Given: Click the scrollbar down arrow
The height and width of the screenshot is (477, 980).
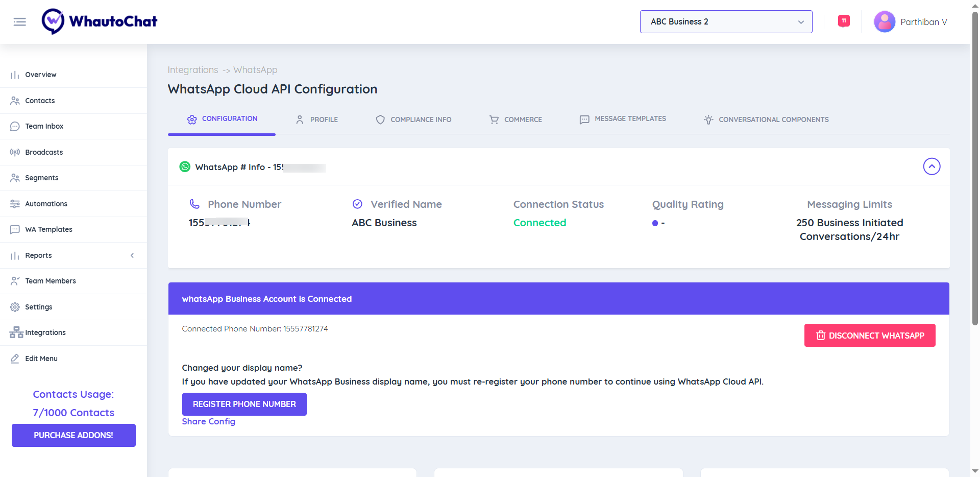Looking at the screenshot, I should (975, 471).
